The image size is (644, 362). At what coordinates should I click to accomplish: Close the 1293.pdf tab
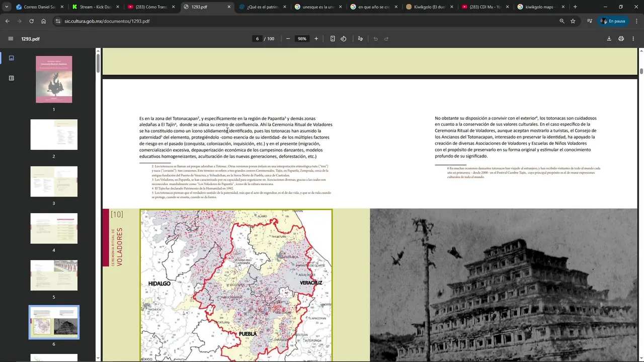click(x=229, y=7)
